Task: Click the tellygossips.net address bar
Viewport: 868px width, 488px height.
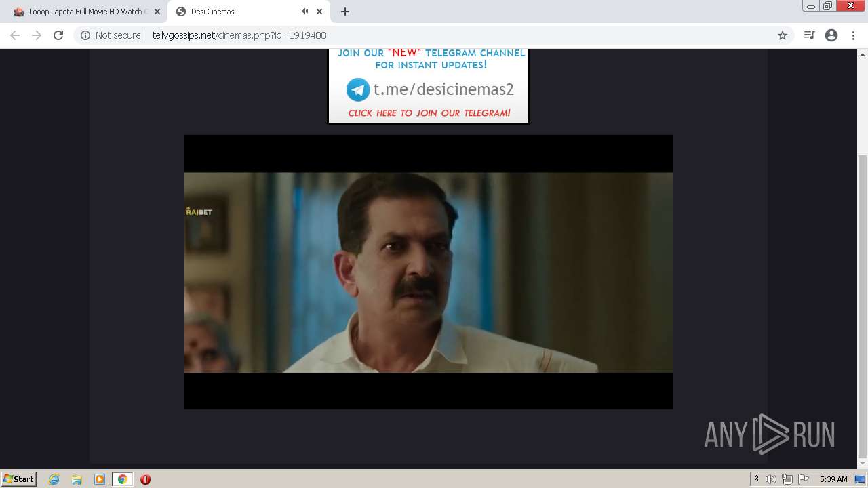Action: click(x=434, y=35)
